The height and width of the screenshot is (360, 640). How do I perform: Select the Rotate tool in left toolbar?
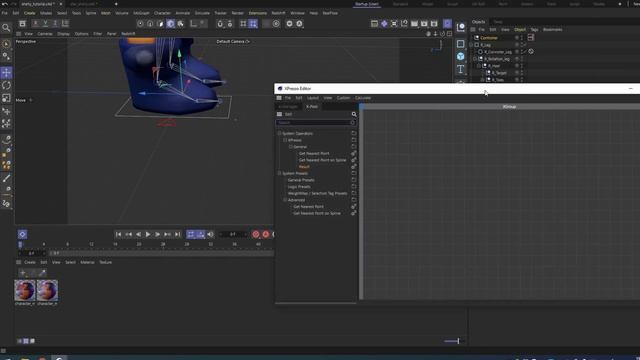pyautogui.click(x=6, y=85)
